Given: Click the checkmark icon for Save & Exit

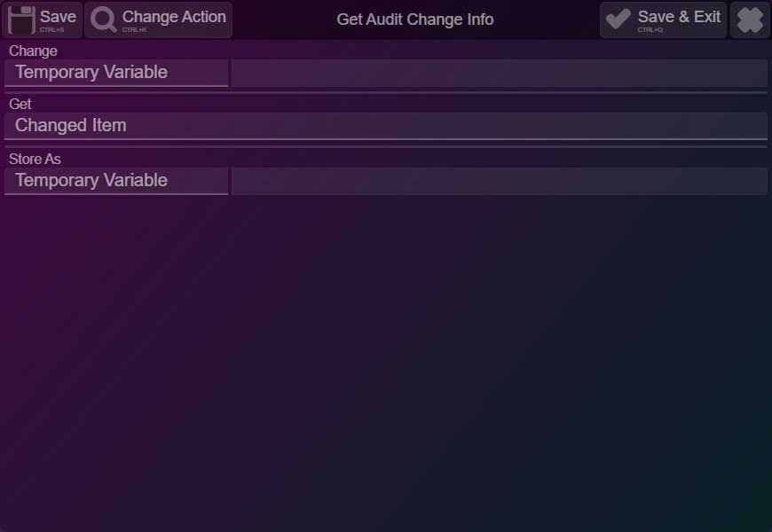Looking at the screenshot, I should pos(618,20).
